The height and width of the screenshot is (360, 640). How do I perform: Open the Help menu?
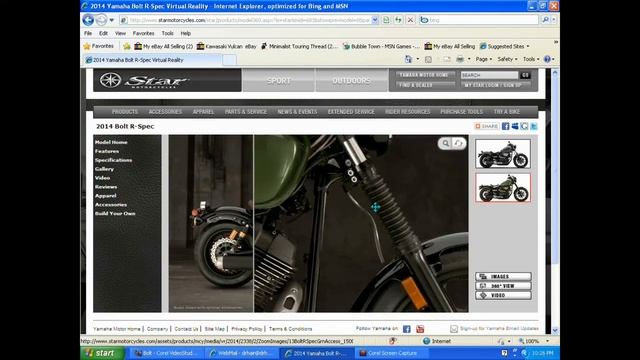(186, 33)
